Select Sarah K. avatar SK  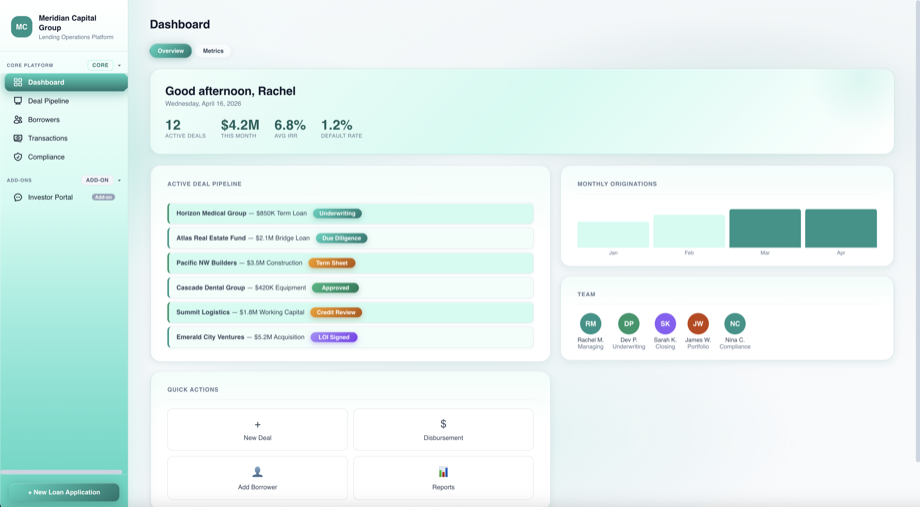[665, 323]
